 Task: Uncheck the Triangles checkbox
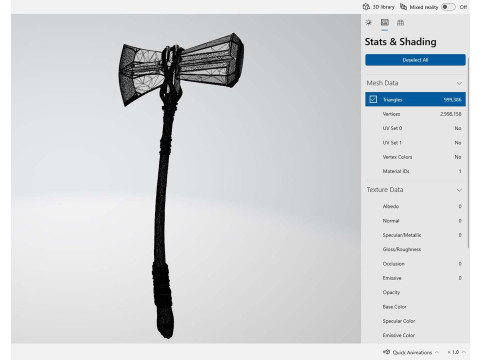(x=373, y=99)
